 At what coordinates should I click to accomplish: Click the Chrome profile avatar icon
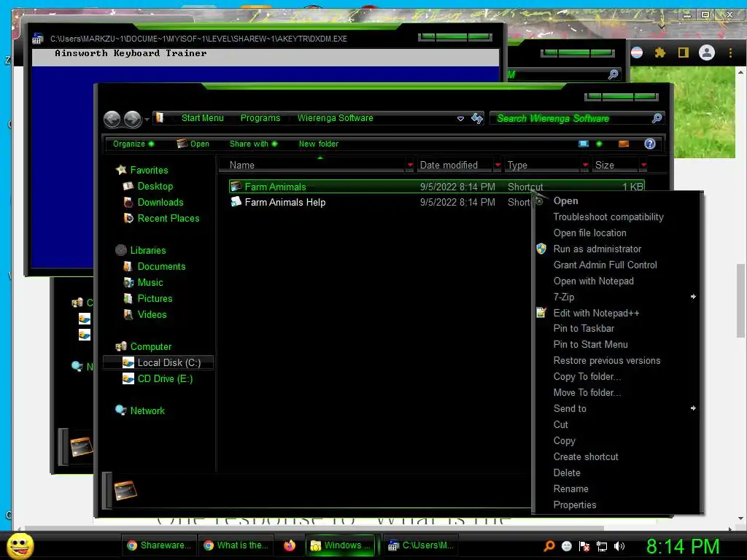tap(706, 52)
